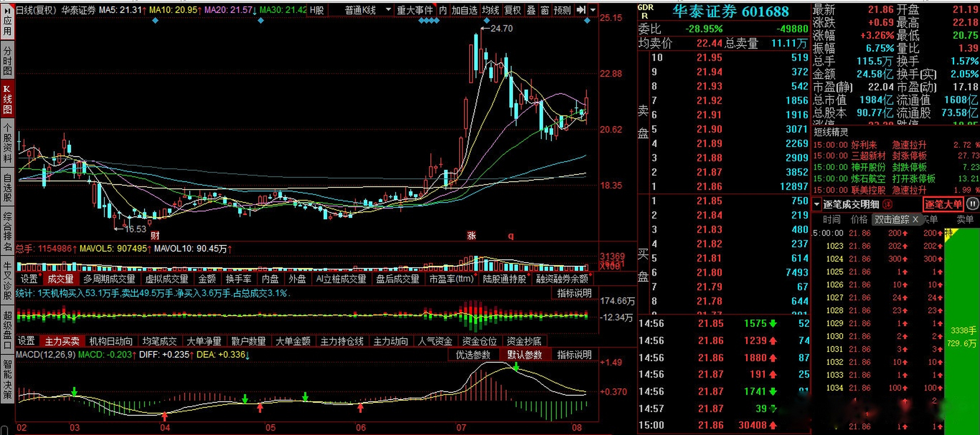Open 超级盘口 in the left sidebar
This screenshot has height=435, width=980.
[7, 330]
